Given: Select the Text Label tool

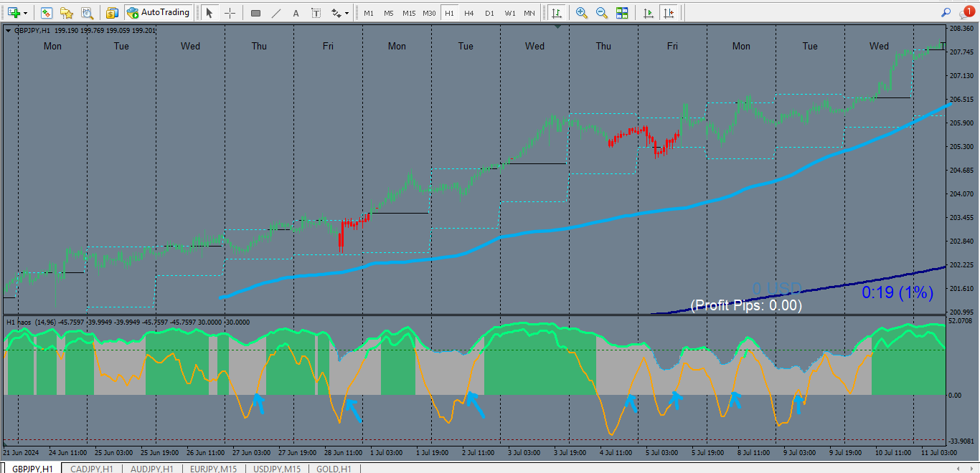Looking at the screenshot, I should coord(316,13).
